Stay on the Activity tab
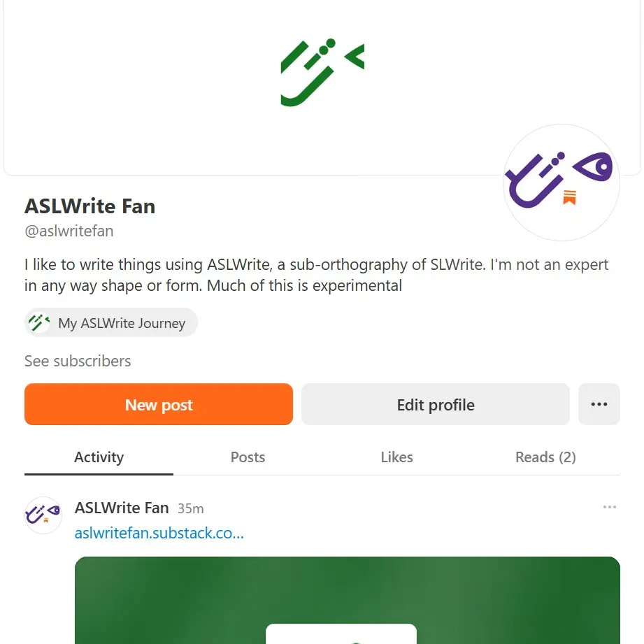Screen dimensions: 644x644 98,457
